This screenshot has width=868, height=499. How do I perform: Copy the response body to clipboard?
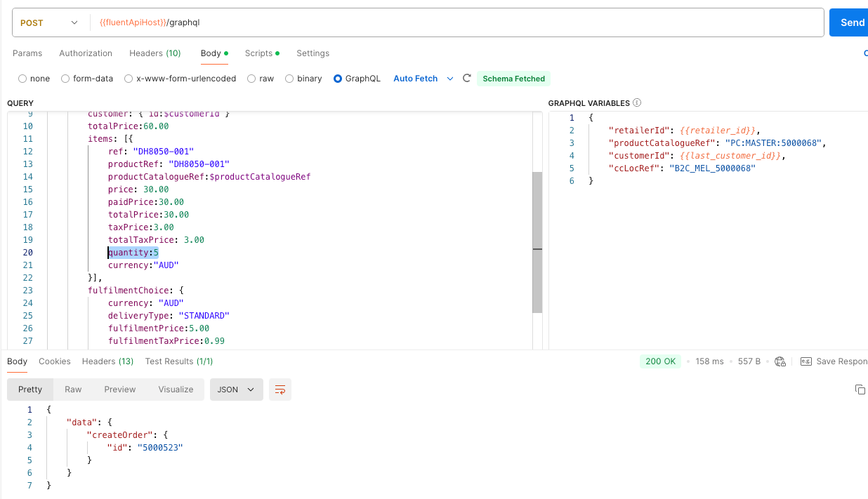point(860,390)
